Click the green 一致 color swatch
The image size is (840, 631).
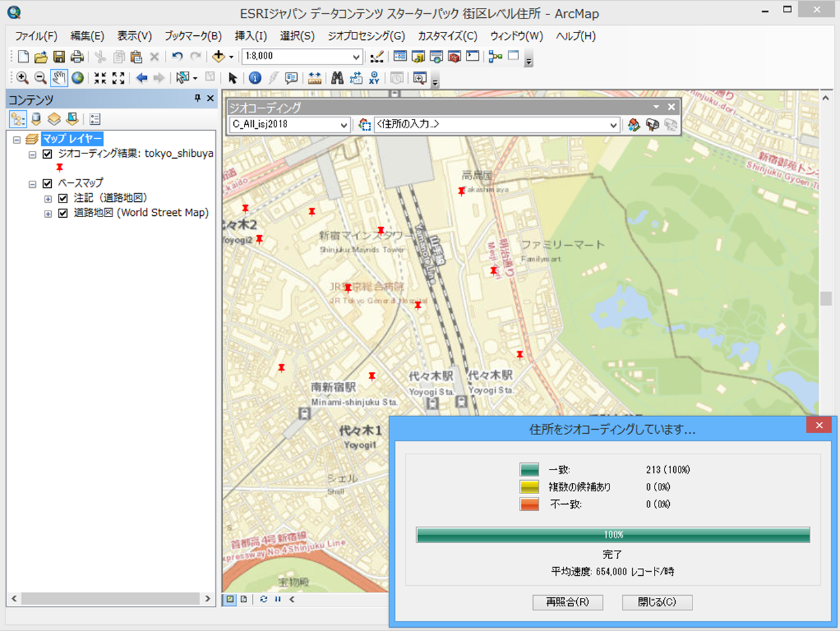[529, 470]
